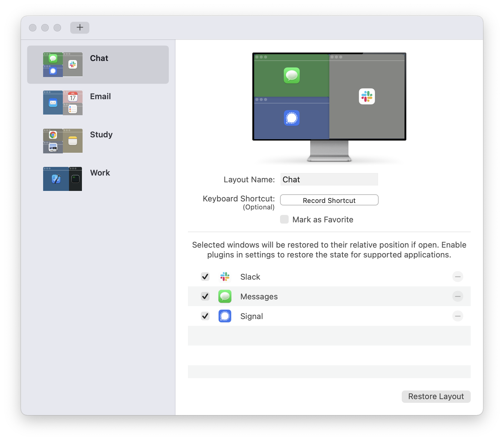Remove Slack from the layout
The image size is (504, 441).
click(x=458, y=277)
